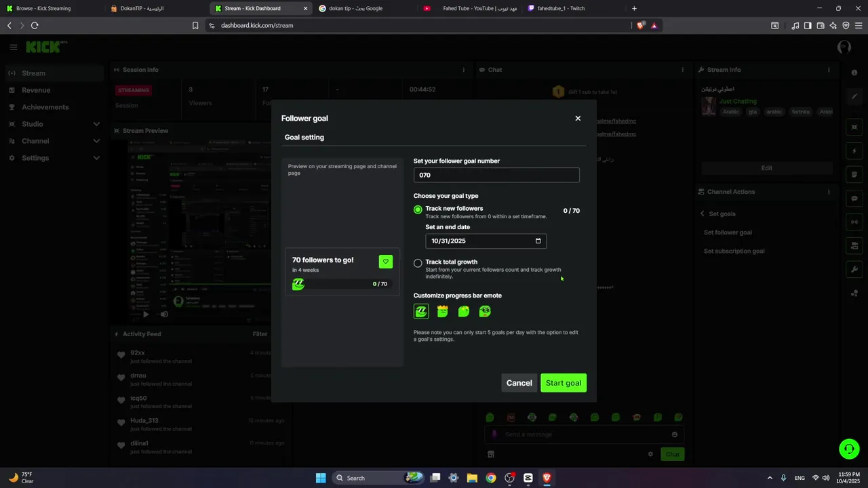Screen dimensions: 868x488
Task: Close the Follower goal dialog
Action: [x=578, y=118]
